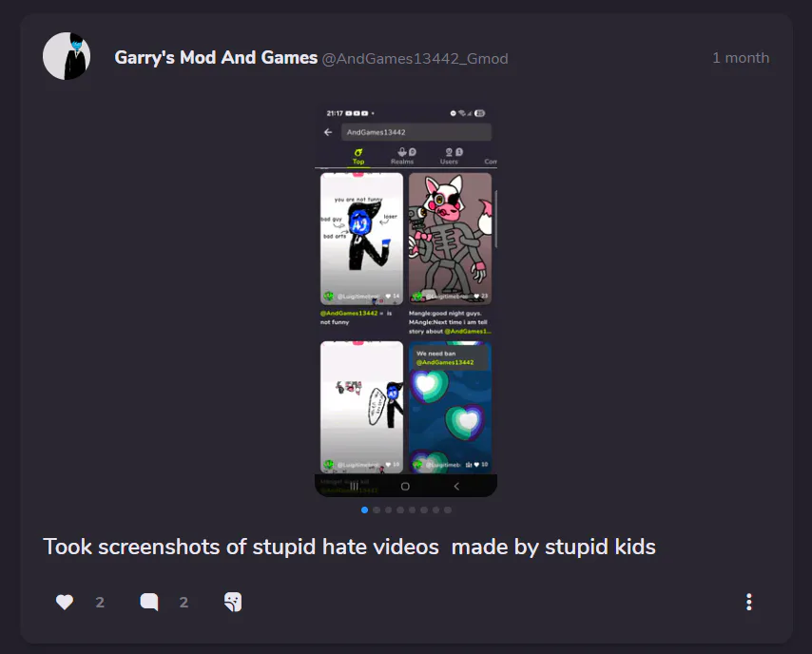This screenshot has height=654, width=812.
Task: Open comments with the speech bubble icon
Action: 149,602
